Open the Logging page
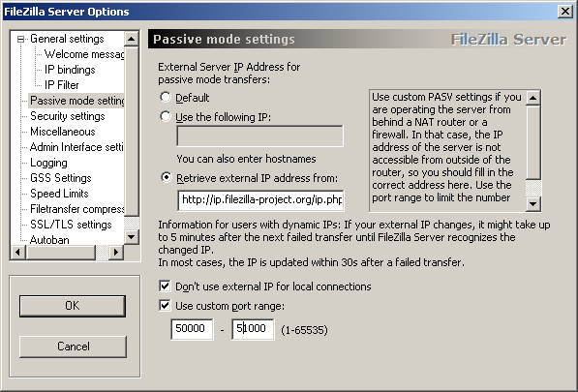Image resolution: width=578 pixels, height=392 pixels. [48, 163]
